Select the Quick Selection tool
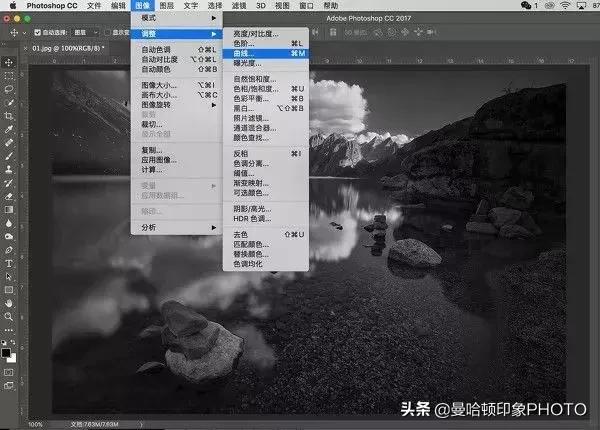This screenshot has height=430, width=600. [9, 103]
